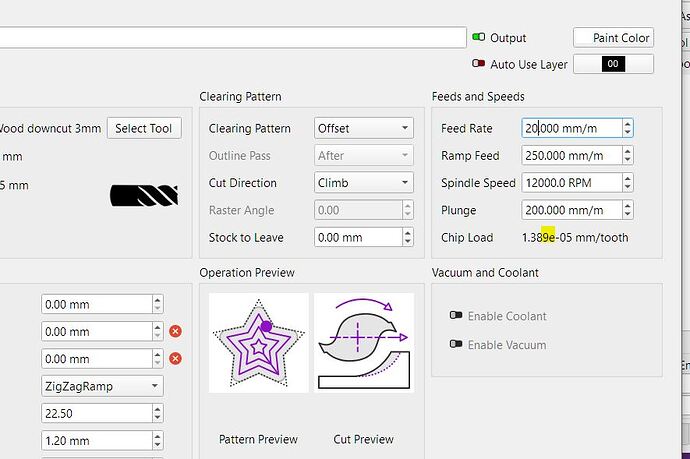This screenshot has height=459, width=690.
Task: Enable Coolant toggle
Action: coord(456,316)
